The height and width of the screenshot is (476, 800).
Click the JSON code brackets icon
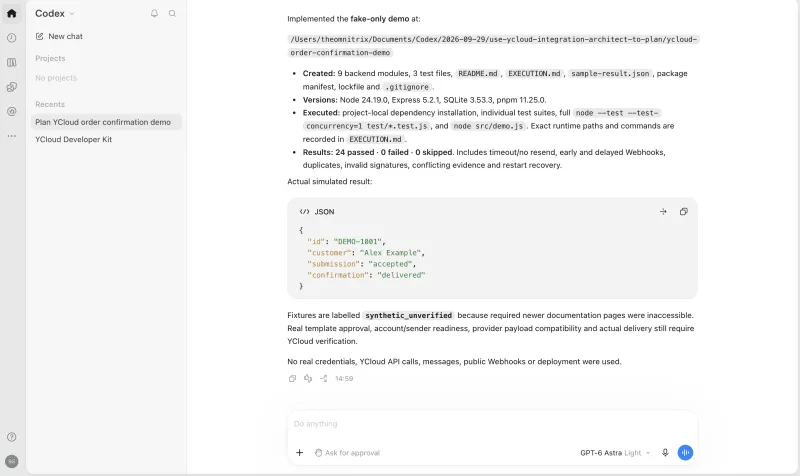tap(305, 212)
